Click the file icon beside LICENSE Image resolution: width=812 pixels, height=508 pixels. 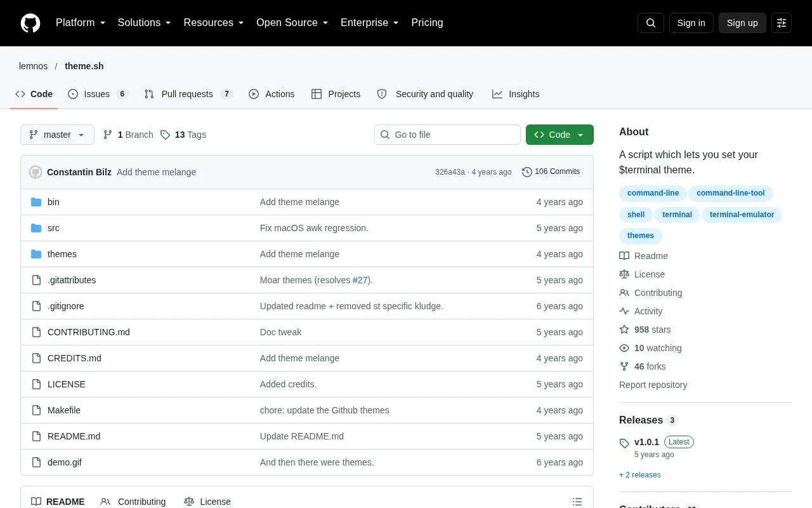point(36,384)
